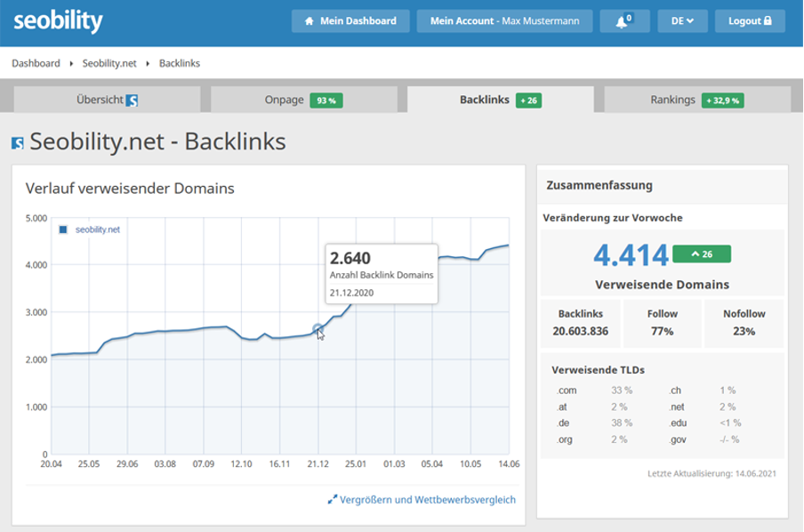Click the 4.414 referring domains number
804x532 pixels.
(631, 255)
